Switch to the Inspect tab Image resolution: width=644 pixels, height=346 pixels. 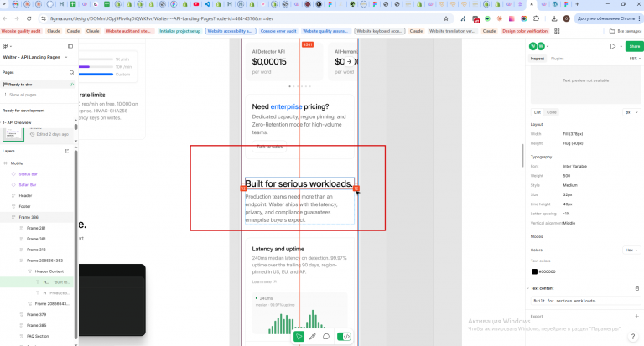pos(538,59)
